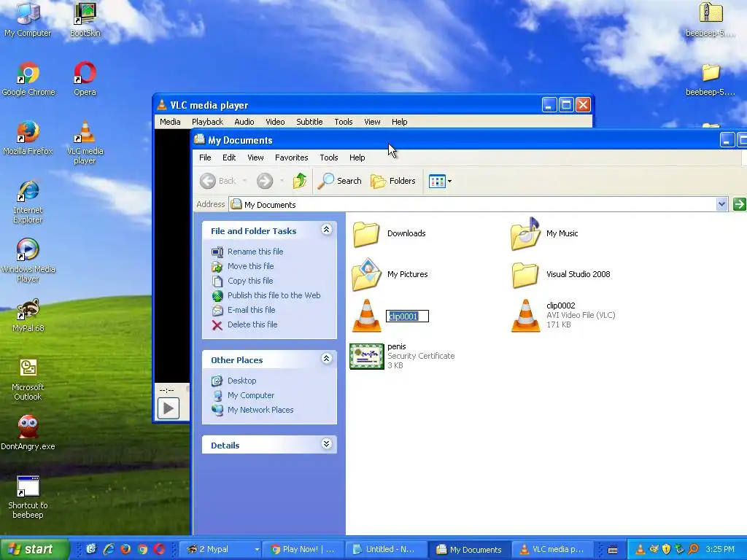
Task: Click the Opera quick launch icon
Action: 159,549
